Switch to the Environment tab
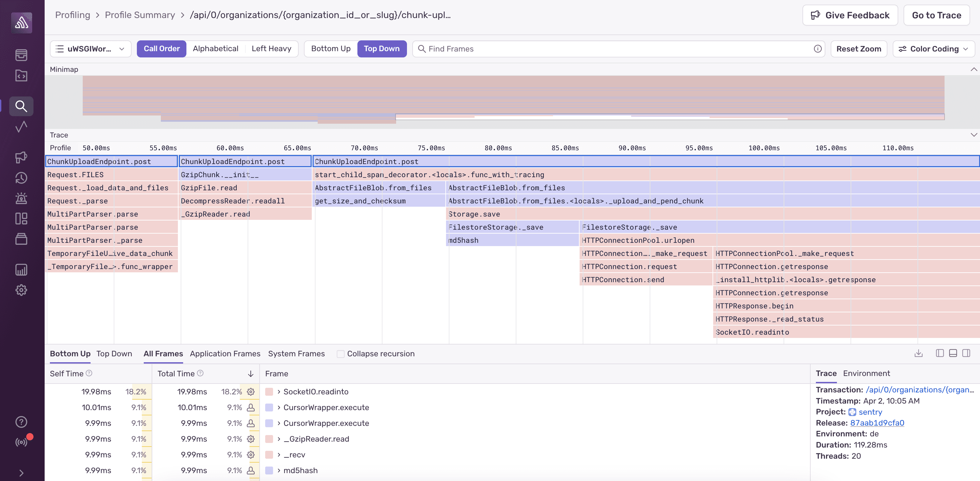This screenshot has width=980, height=481. 866,373
